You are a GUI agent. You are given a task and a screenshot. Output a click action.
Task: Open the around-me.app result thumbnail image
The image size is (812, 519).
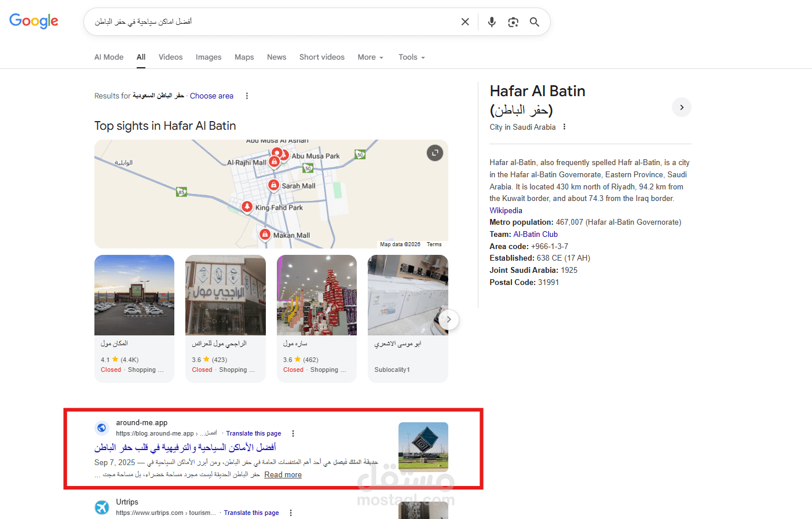click(423, 447)
